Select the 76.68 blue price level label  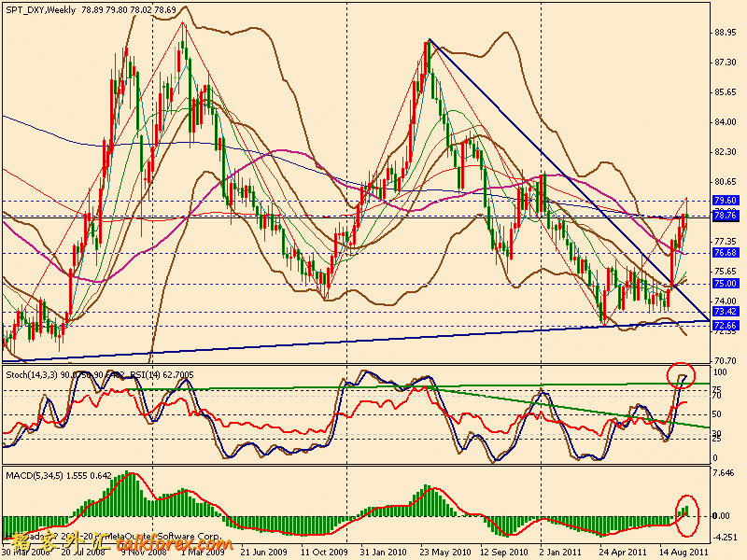click(x=726, y=252)
